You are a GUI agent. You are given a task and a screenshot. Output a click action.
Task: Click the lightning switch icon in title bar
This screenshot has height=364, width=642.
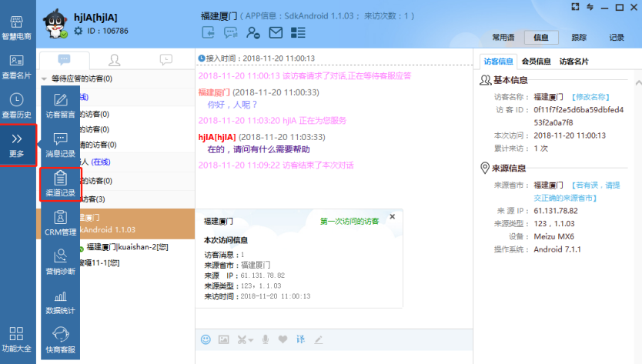point(590,7)
